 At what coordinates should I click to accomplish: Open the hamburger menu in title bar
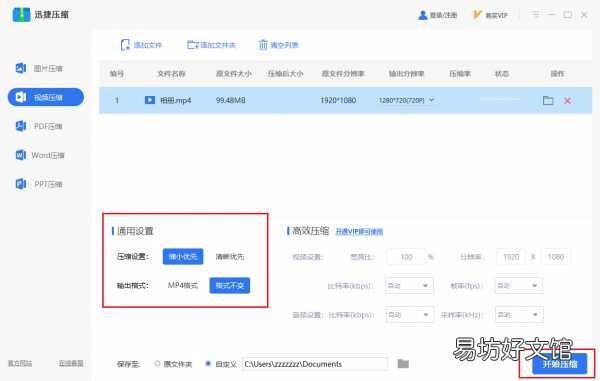535,15
